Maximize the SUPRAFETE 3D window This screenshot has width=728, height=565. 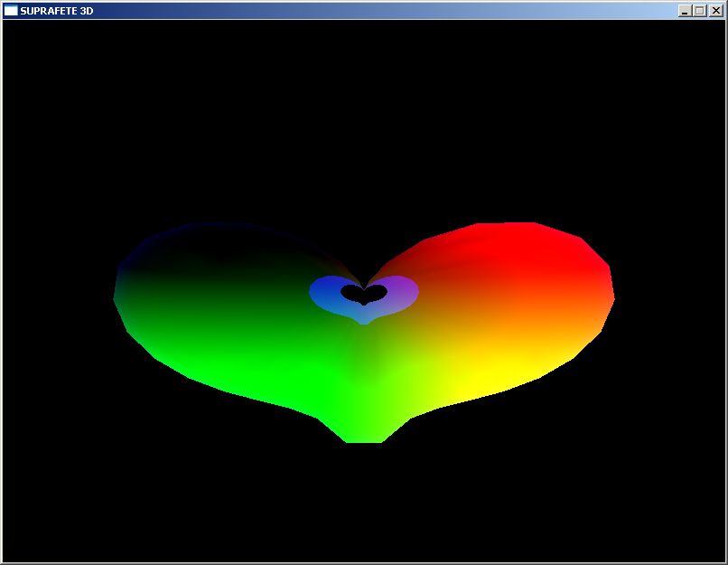point(700,11)
